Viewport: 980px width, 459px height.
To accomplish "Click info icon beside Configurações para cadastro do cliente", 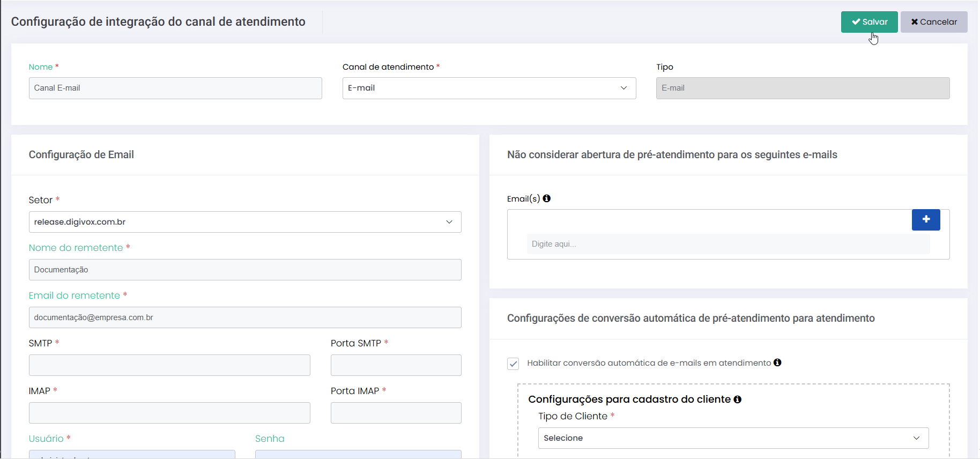I will click(x=737, y=399).
